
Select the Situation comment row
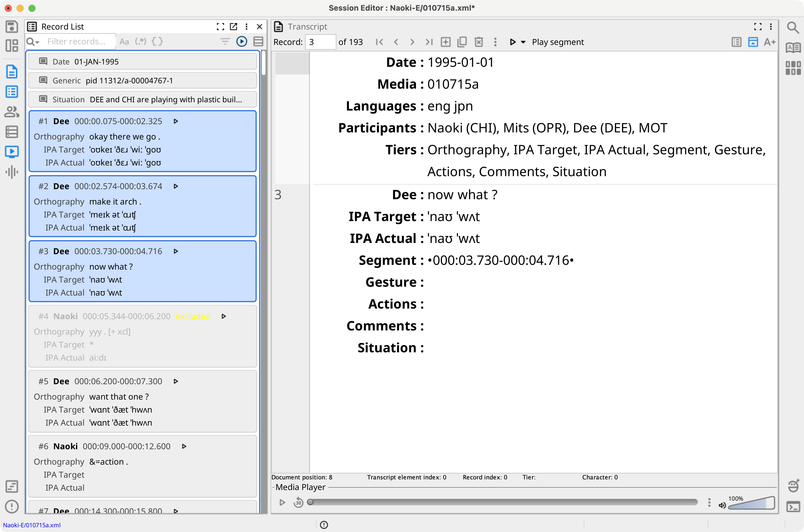coord(142,99)
